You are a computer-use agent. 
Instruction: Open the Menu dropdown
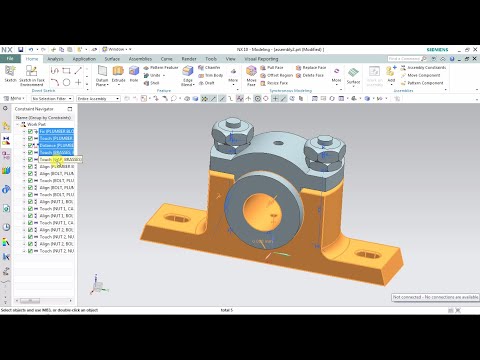click(14, 98)
